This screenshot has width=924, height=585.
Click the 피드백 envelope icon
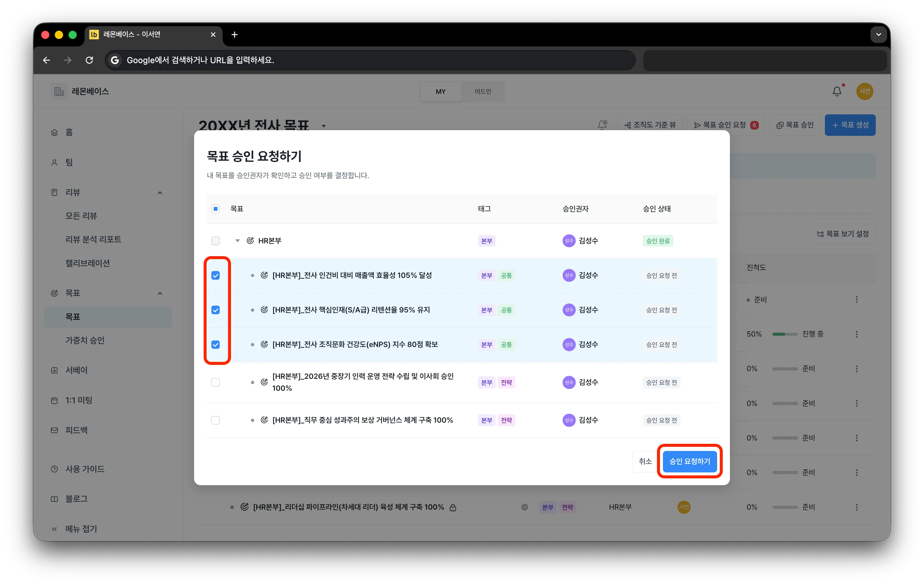coord(54,430)
